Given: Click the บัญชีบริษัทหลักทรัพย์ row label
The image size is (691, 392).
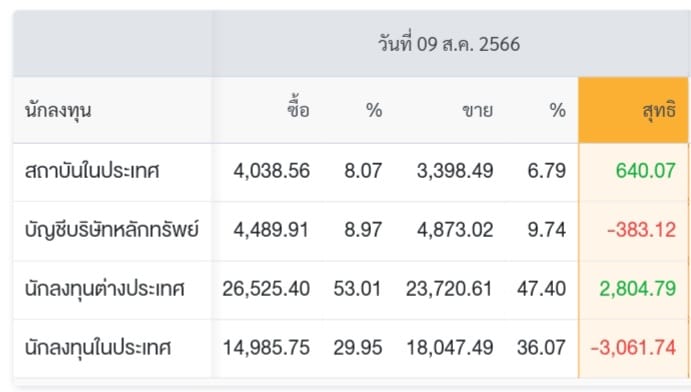Looking at the screenshot, I should 112,229.
